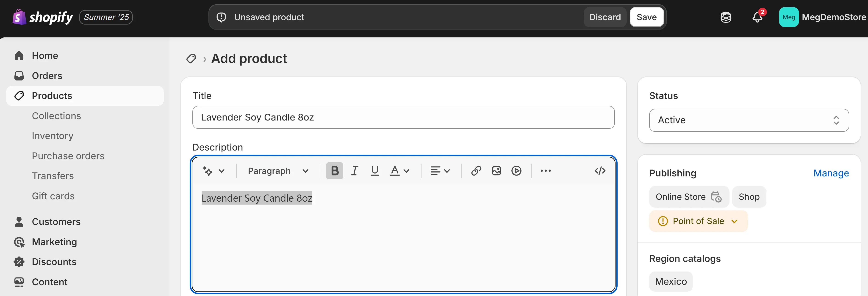868x296 pixels.
Task: Toggle underline formatting in description
Action: 375,171
